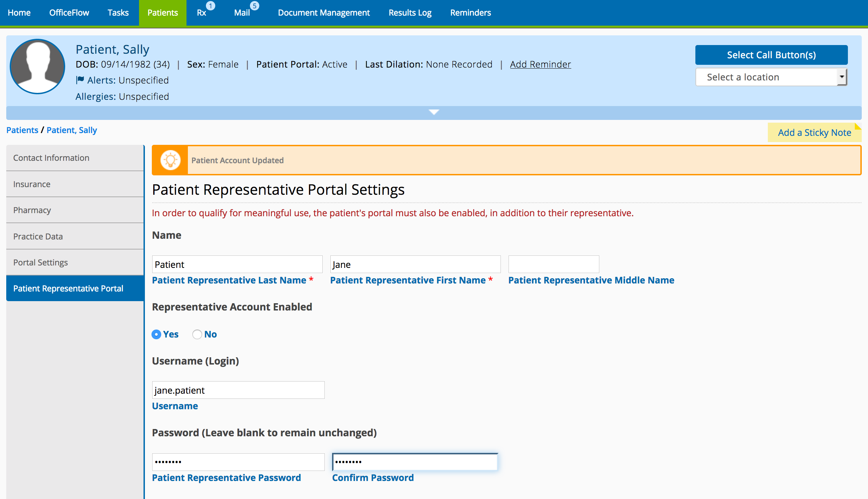Go to the Results Log tab
The width and height of the screenshot is (868, 499).
(x=410, y=13)
